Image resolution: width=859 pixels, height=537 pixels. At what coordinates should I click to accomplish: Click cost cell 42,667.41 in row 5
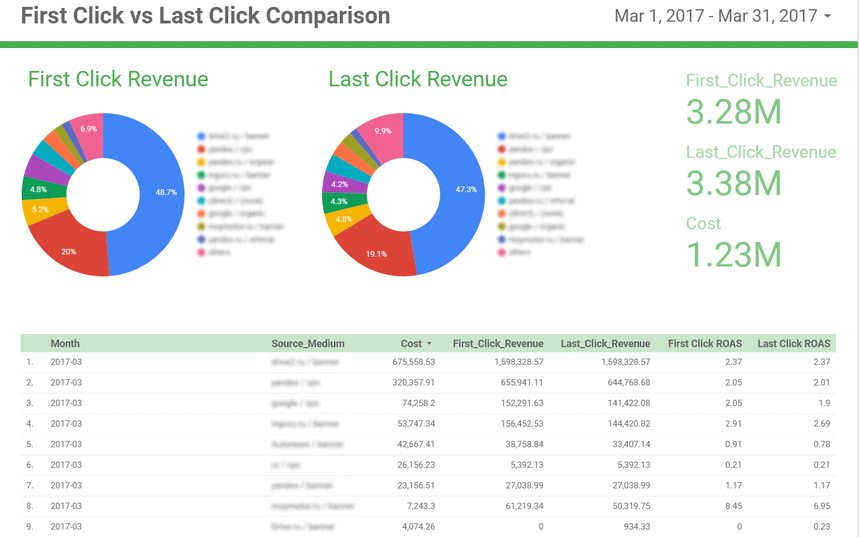click(x=416, y=444)
